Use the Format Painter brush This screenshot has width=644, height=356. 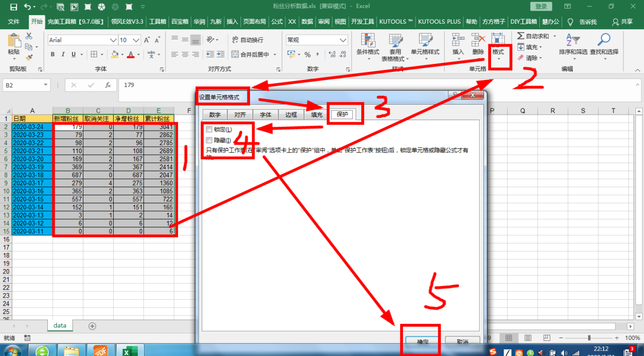pos(29,58)
